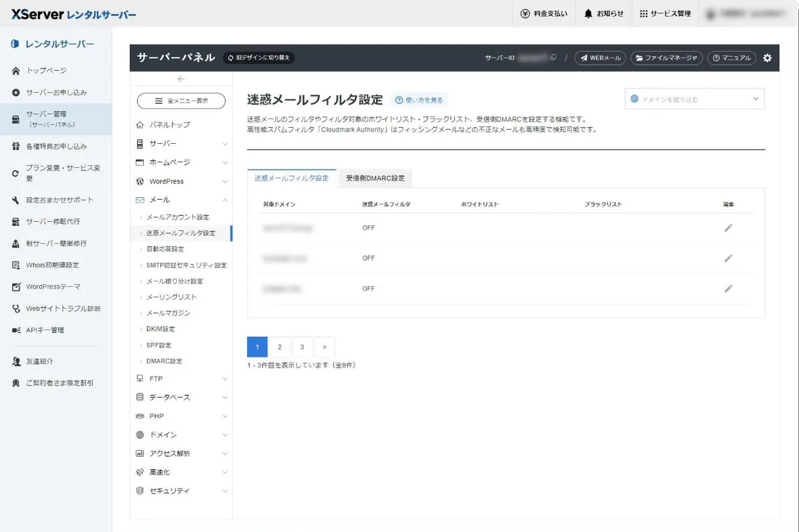Screen dimensions: 799x532
Task: Click the APIキー管理 key icon
Action: point(16,330)
